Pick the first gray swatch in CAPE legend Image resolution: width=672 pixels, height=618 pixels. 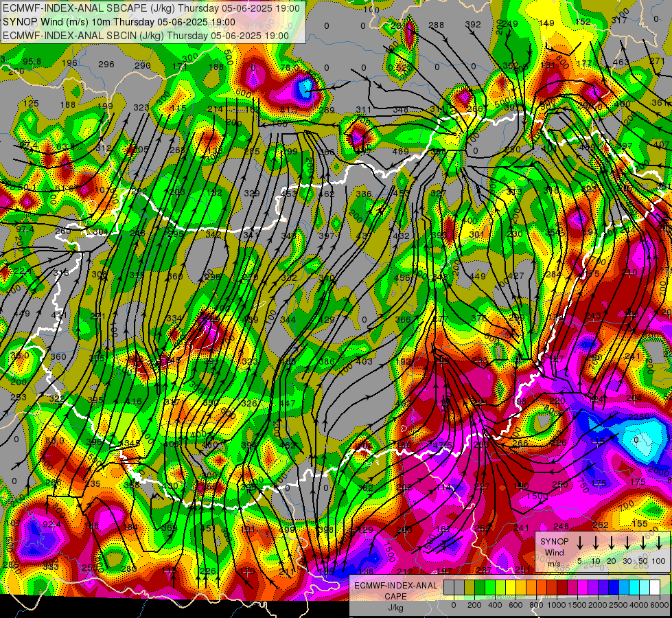pyautogui.click(x=449, y=588)
